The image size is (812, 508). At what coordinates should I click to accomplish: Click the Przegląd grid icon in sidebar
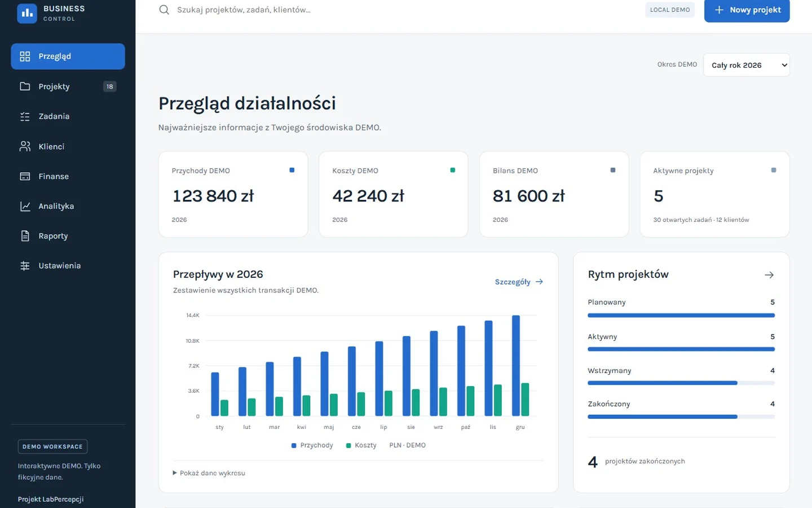pyautogui.click(x=25, y=56)
